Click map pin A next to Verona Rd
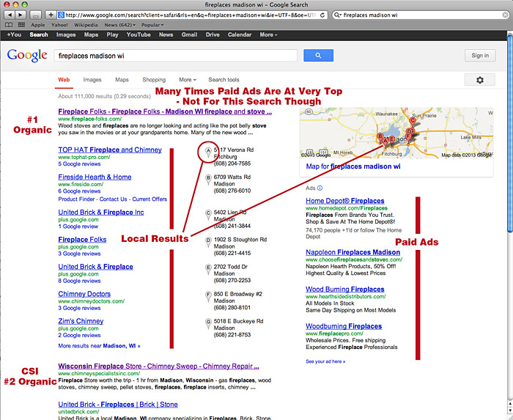 pyautogui.click(x=208, y=152)
